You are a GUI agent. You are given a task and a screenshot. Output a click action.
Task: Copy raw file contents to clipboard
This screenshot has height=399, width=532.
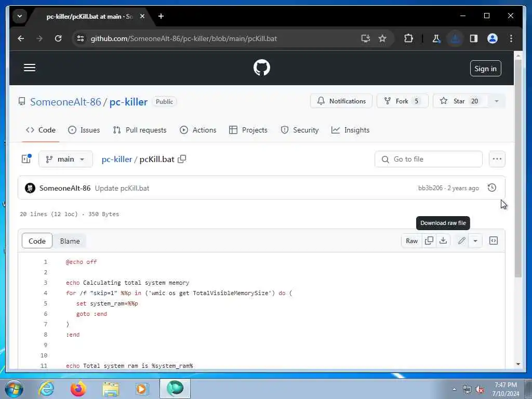pos(429,241)
